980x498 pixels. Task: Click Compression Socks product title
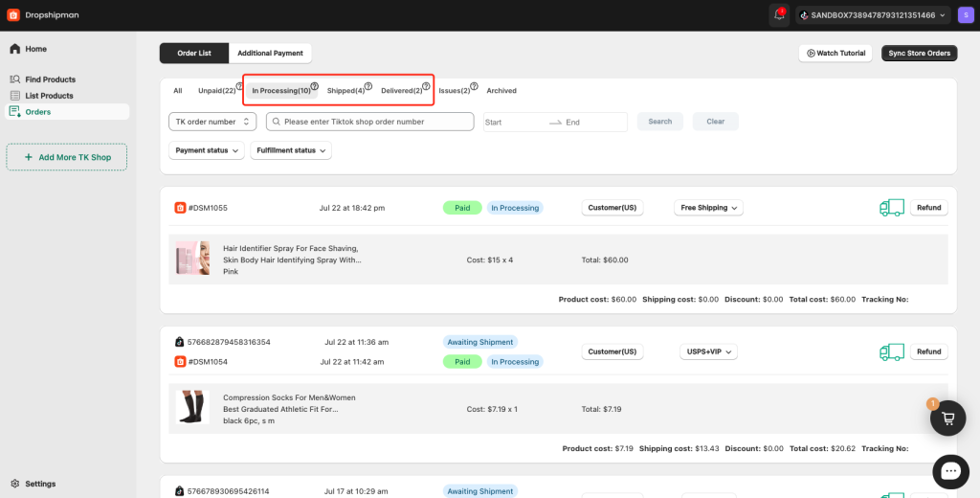click(x=289, y=403)
